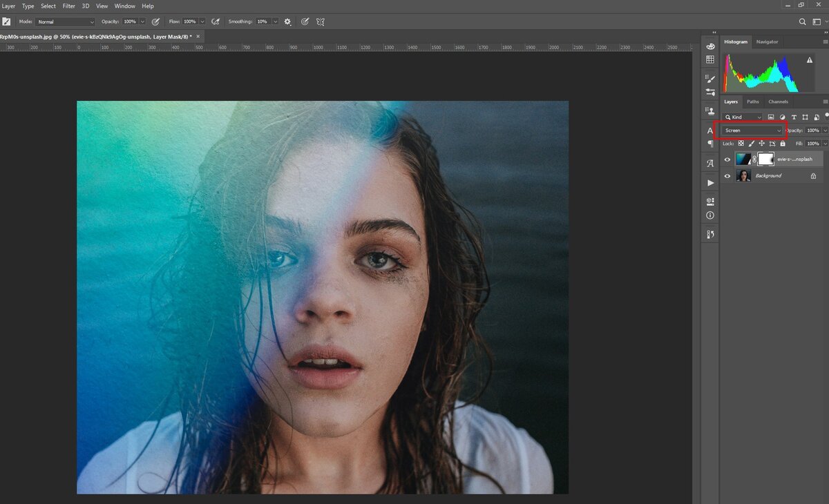Open smoothing options gear
The height and width of the screenshot is (504, 829).
click(287, 21)
